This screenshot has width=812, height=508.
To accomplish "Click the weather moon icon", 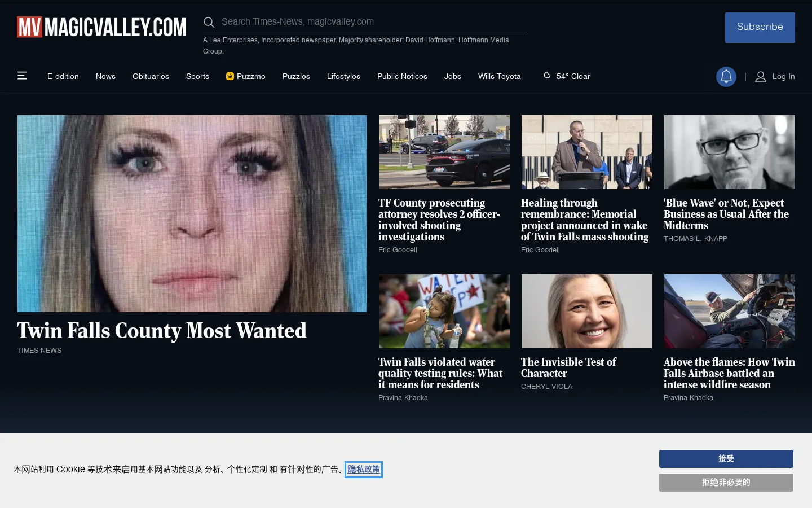I will point(547,76).
